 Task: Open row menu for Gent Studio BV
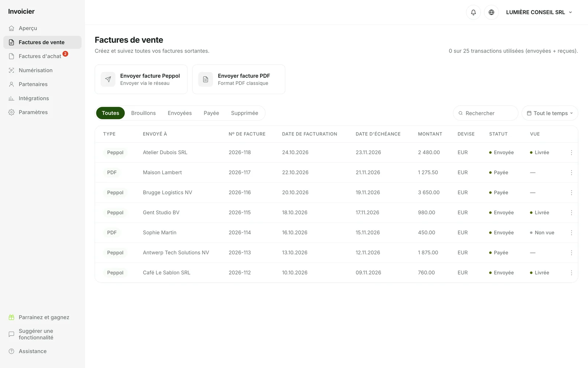pyautogui.click(x=571, y=213)
